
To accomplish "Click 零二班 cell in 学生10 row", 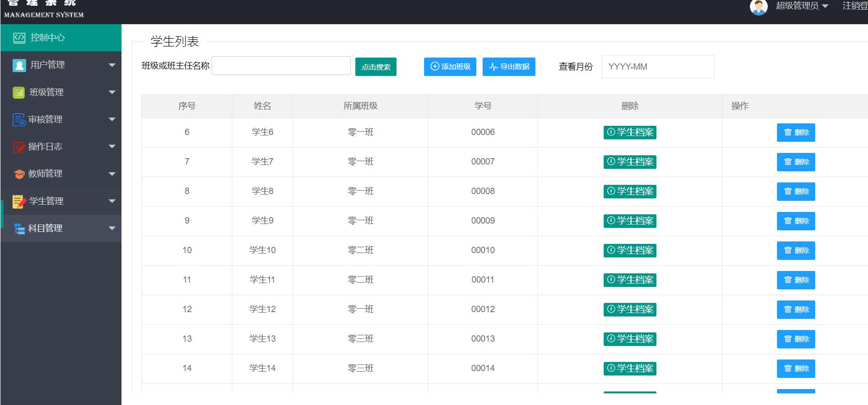I will [361, 250].
